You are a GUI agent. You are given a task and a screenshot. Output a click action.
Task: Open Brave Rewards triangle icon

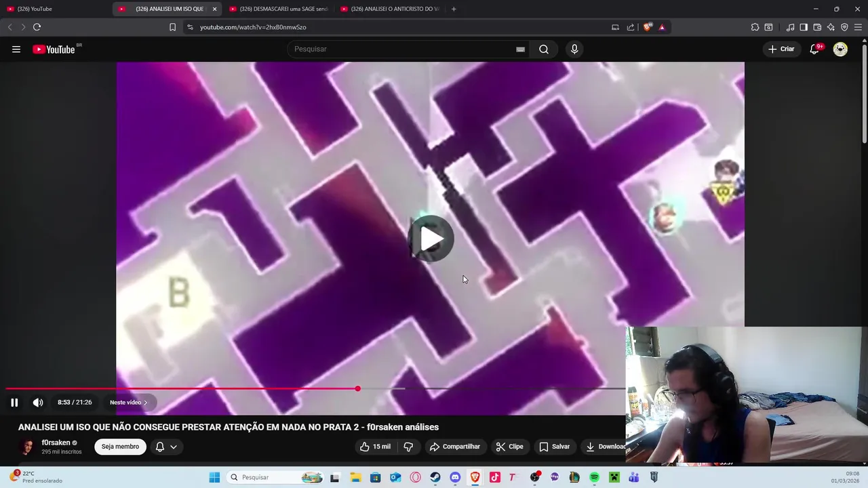click(662, 27)
